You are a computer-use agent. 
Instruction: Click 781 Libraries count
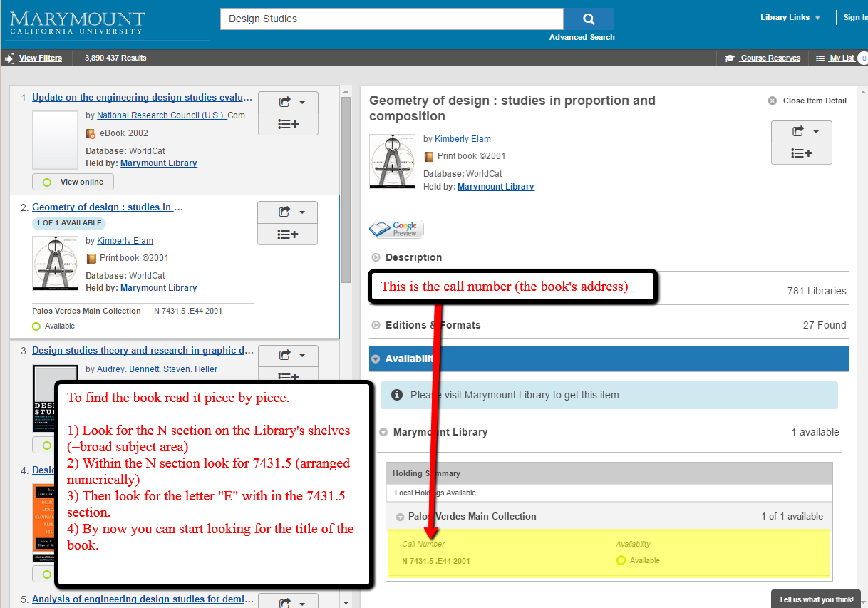pyautogui.click(x=817, y=291)
